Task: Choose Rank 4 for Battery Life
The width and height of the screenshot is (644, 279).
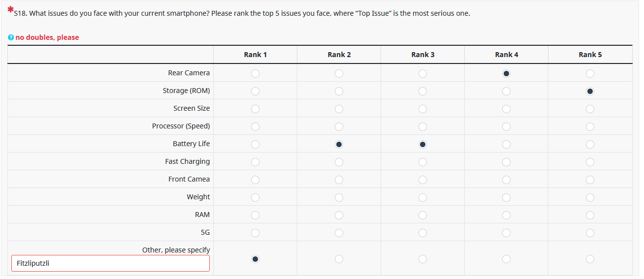Action: 506,144
